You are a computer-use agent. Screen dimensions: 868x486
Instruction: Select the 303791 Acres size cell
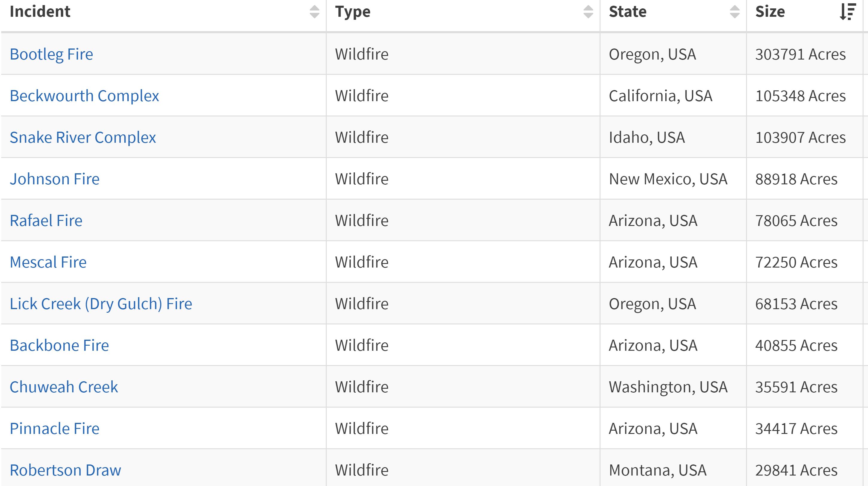[800, 54]
